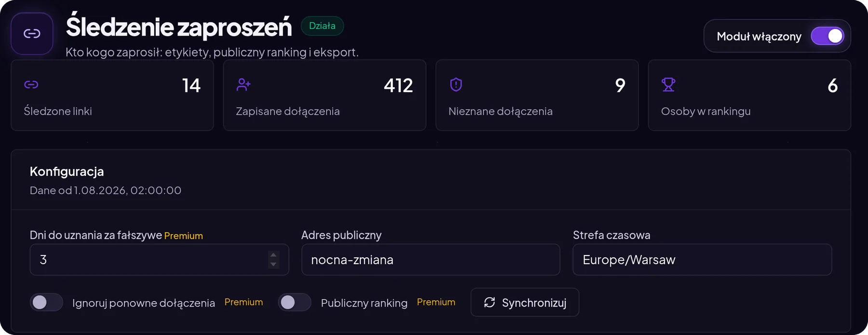Click the Działa status badge
868x335 pixels.
point(322,26)
